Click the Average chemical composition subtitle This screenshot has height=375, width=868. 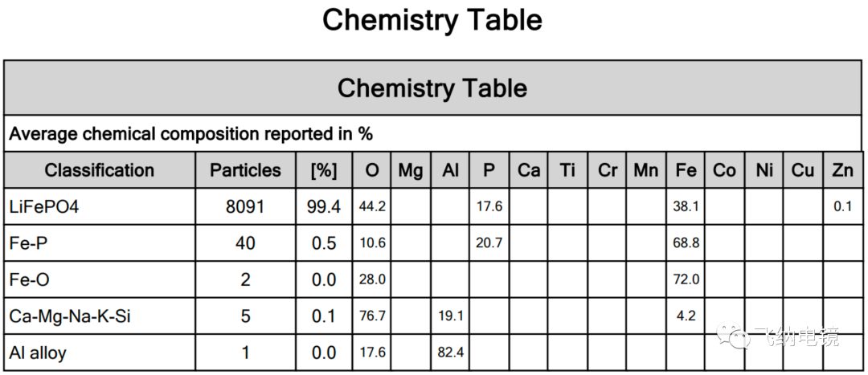click(x=191, y=134)
